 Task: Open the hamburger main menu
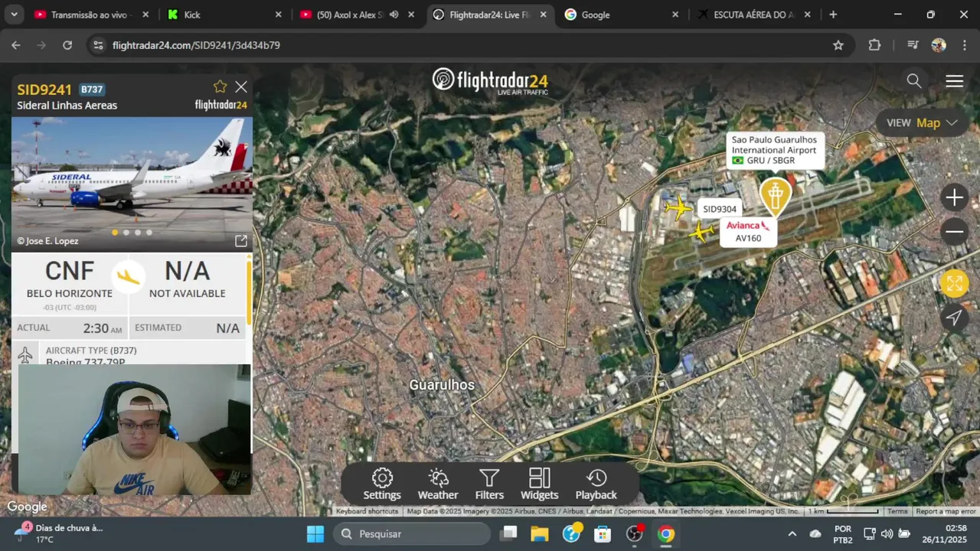pyautogui.click(x=954, y=81)
